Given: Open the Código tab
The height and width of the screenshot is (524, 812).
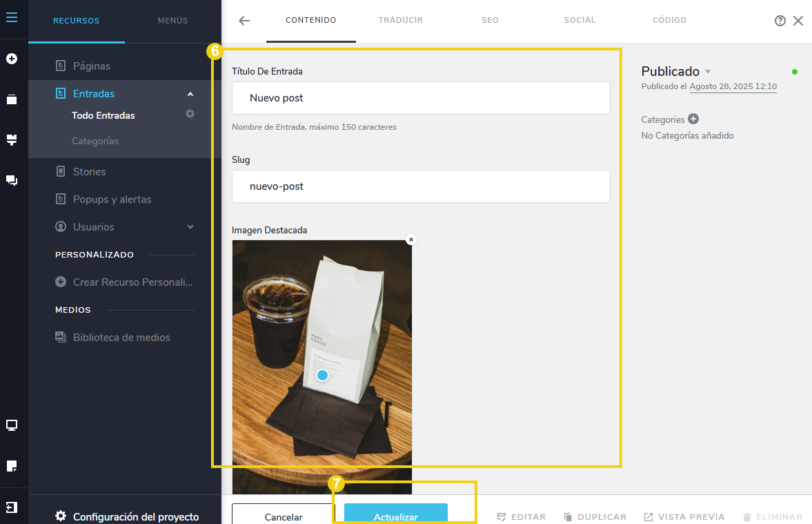Looking at the screenshot, I should pos(669,20).
